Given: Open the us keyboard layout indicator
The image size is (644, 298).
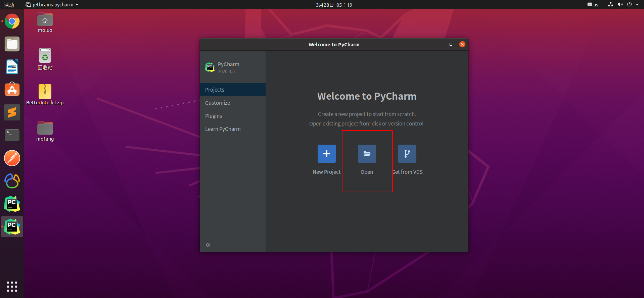Looking at the screenshot, I should pos(593,5).
